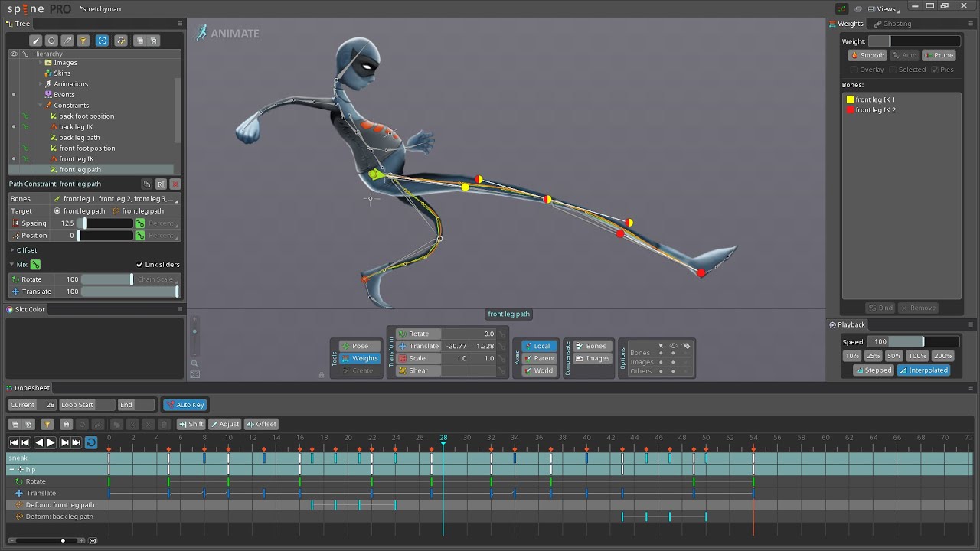Click the Prune button
Image resolution: width=980 pixels, height=551 pixels.
[939, 55]
